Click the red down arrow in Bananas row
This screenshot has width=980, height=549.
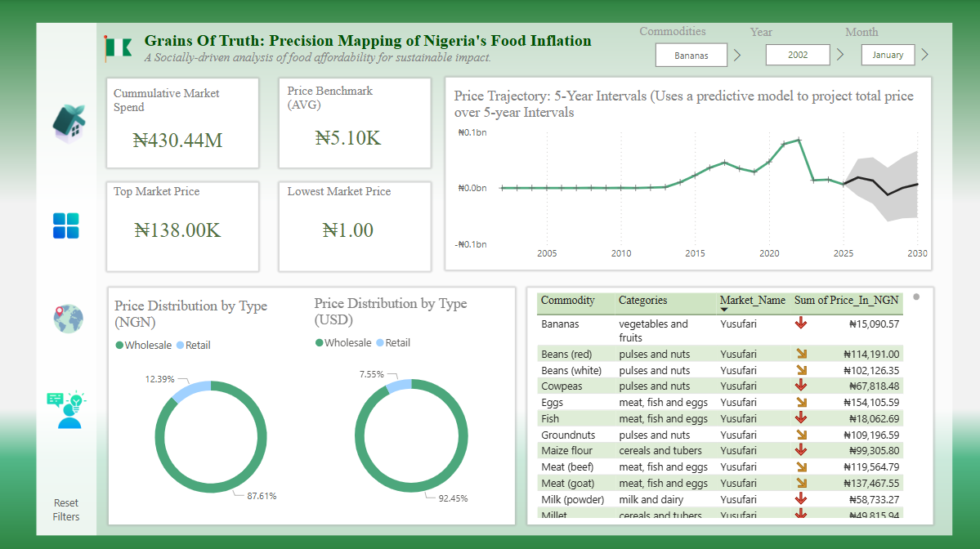pos(801,324)
